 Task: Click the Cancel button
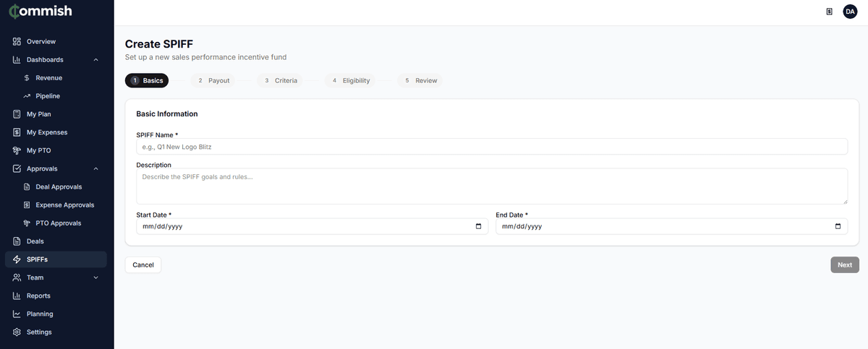[x=143, y=265]
